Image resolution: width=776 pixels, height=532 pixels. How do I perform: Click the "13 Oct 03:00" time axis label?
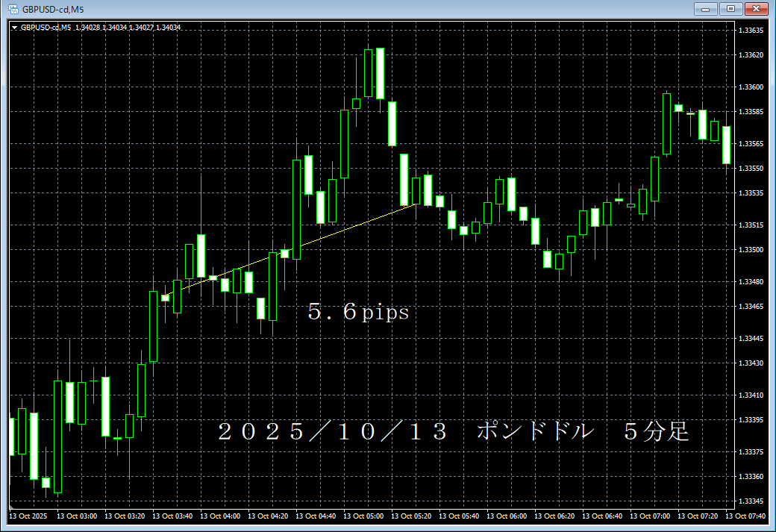coord(77,516)
